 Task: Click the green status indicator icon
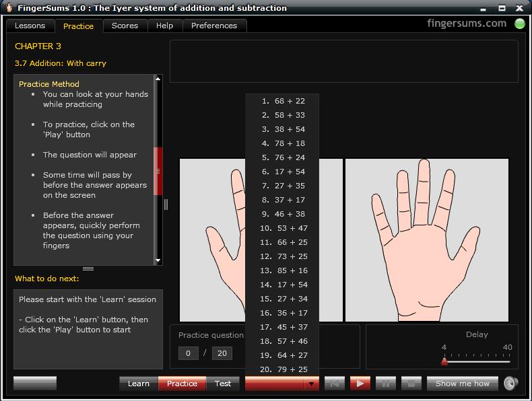click(x=520, y=24)
